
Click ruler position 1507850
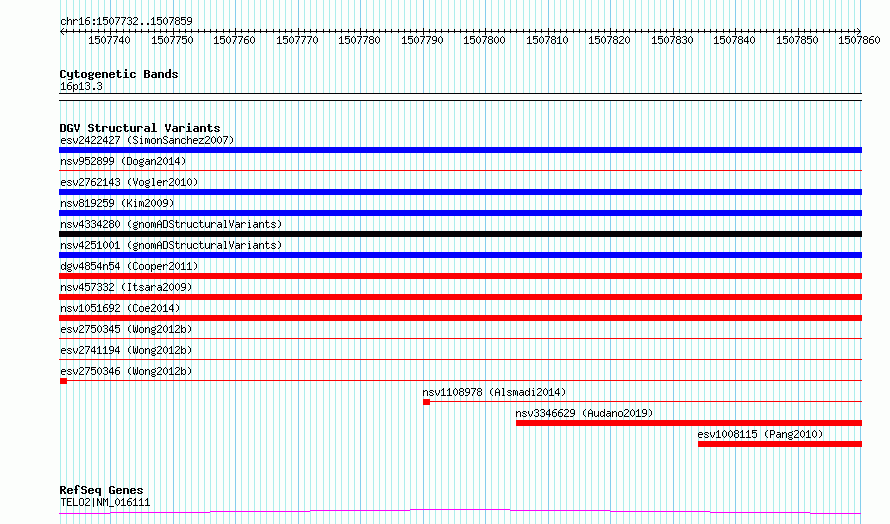[x=797, y=40]
